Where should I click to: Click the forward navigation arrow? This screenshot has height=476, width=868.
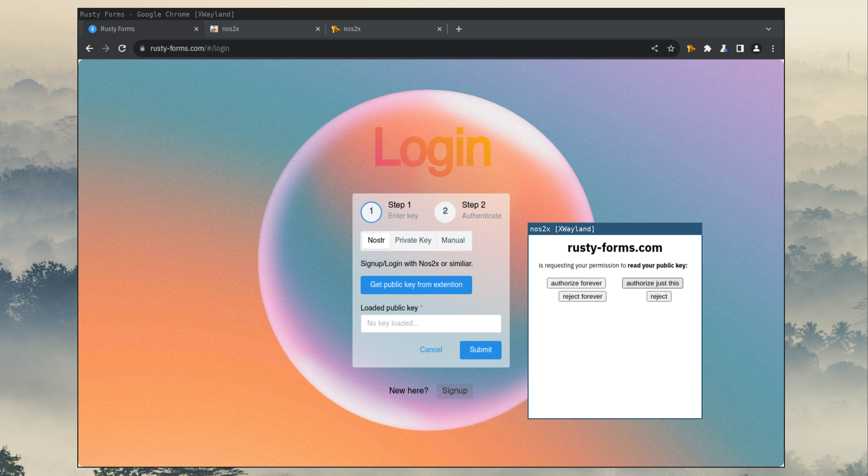[x=106, y=48]
